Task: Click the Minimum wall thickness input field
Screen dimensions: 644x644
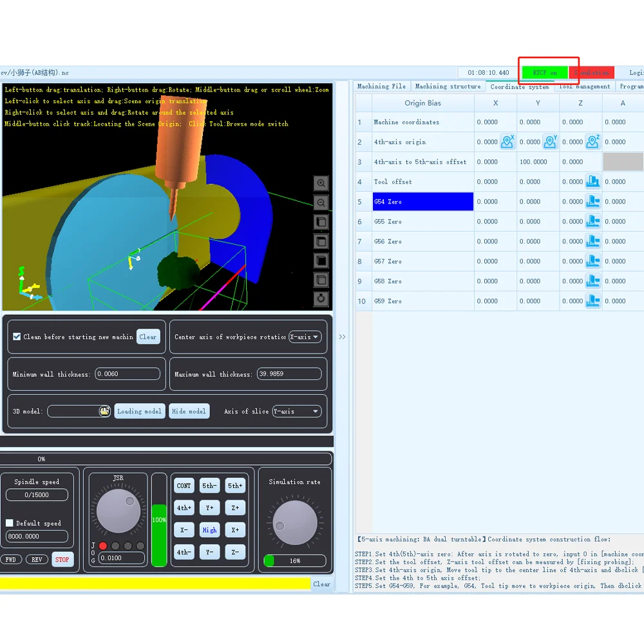Action: point(128,374)
